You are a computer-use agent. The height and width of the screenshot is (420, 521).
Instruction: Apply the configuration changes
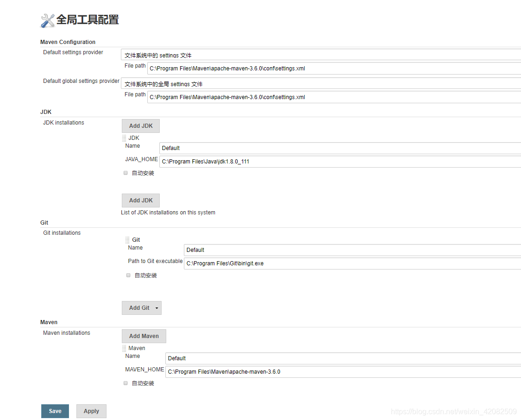pos(91,411)
